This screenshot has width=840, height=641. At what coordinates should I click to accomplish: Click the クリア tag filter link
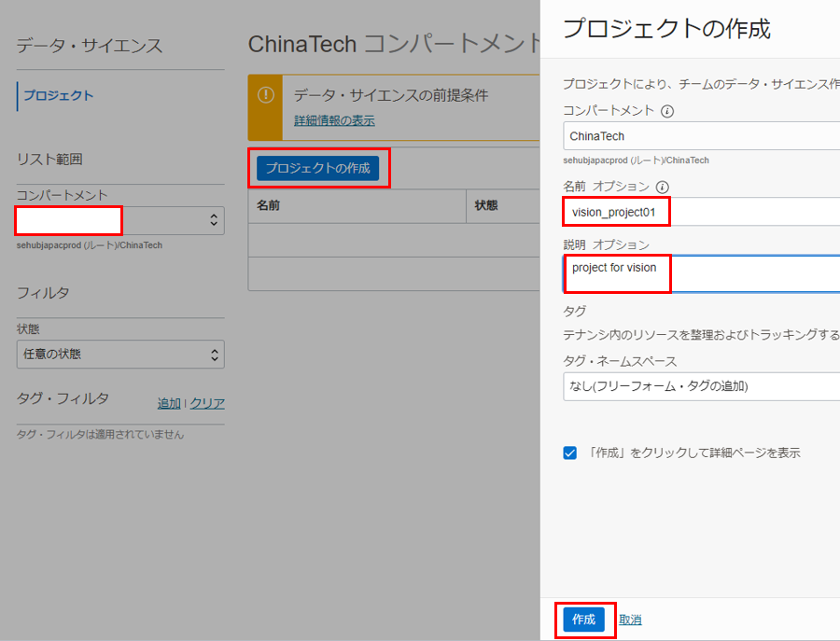coord(207,403)
